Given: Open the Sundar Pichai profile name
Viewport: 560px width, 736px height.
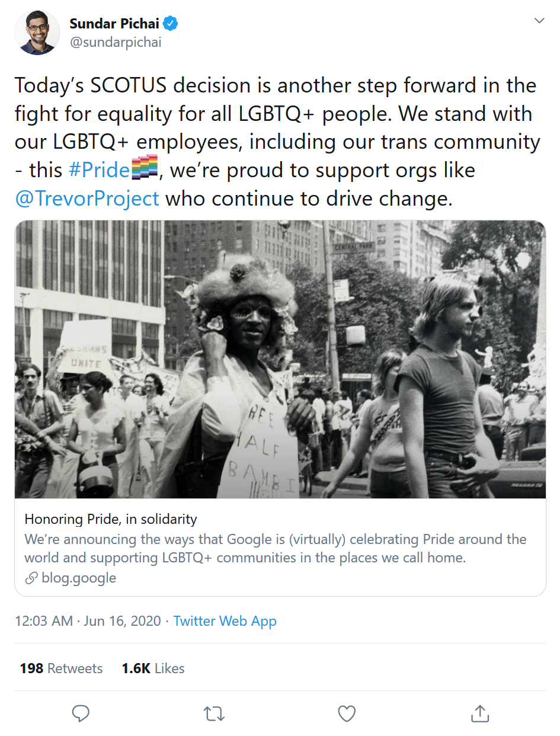Looking at the screenshot, I should tap(114, 24).
